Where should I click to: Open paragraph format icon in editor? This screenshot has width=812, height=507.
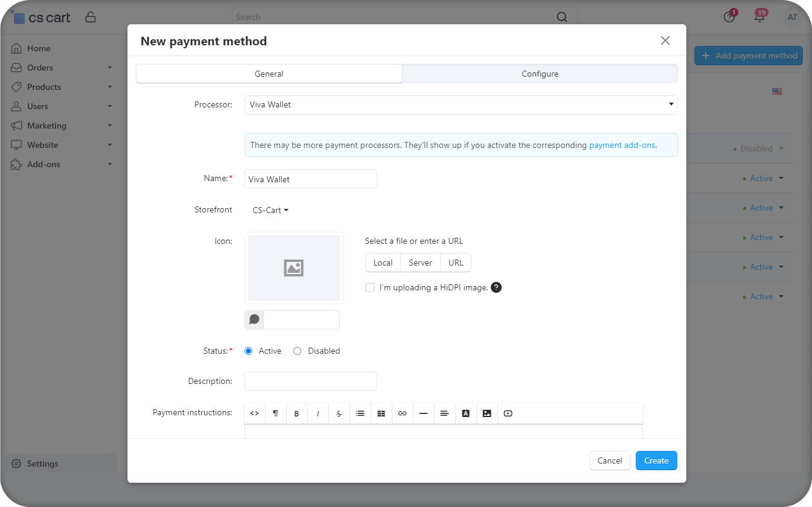(x=275, y=413)
